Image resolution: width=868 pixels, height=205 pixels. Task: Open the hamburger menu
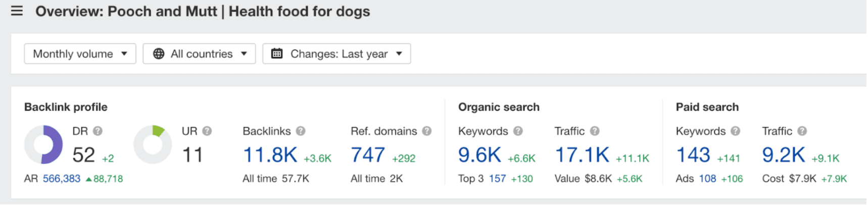tap(17, 11)
